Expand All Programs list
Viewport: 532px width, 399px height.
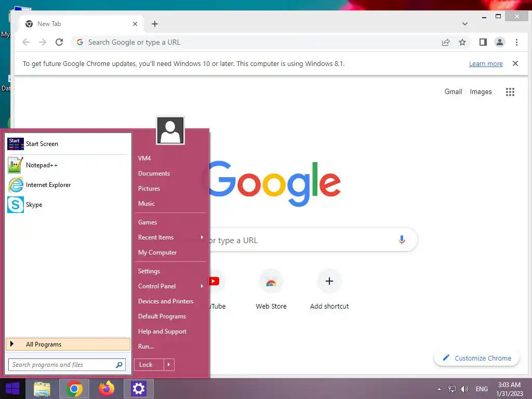68,344
